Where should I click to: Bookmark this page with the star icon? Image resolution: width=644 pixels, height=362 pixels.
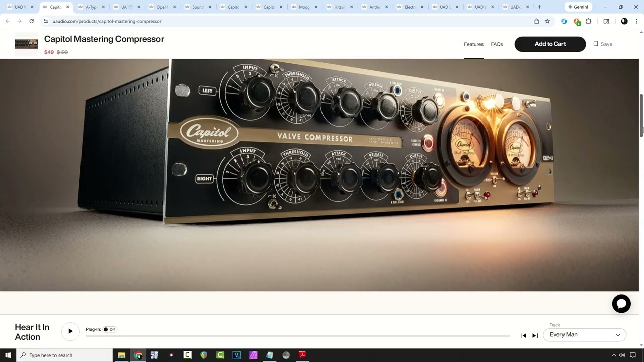click(547, 21)
